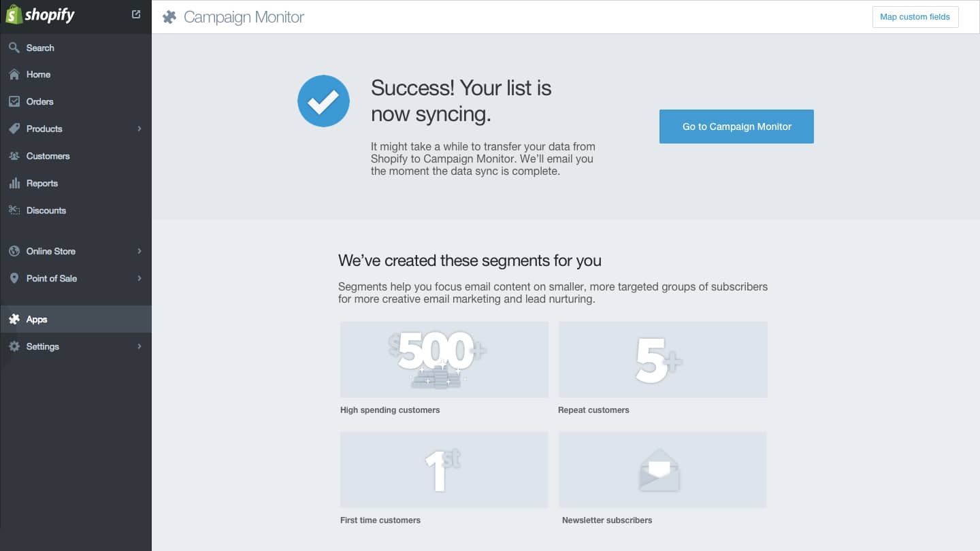The height and width of the screenshot is (551, 980).
Task: Click the Orders checkbox icon
Action: (x=14, y=101)
